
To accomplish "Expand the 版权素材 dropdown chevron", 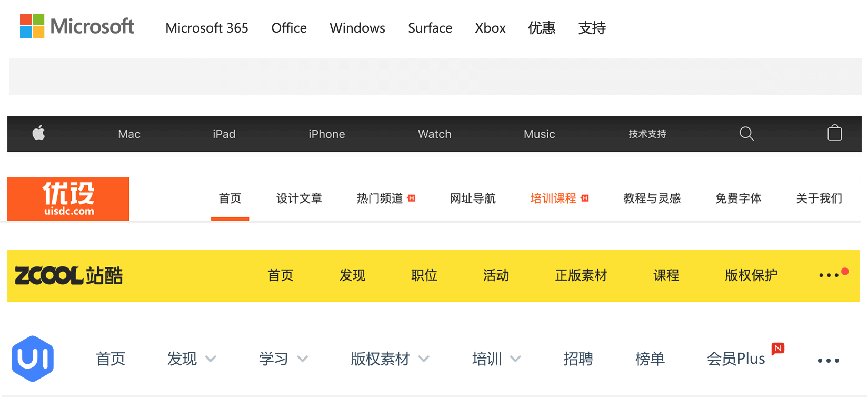I will [424, 359].
